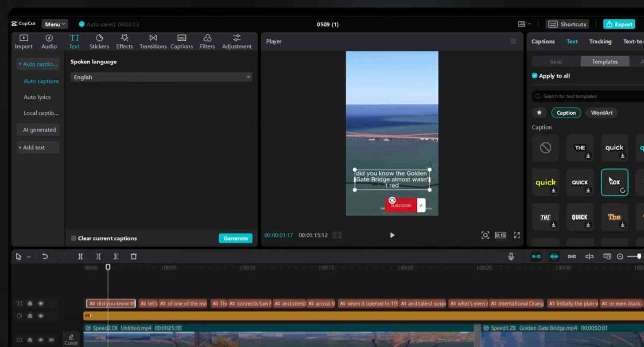This screenshot has width=644, height=347.
Task: Open the Effects tab
Action: click(124, 42)
